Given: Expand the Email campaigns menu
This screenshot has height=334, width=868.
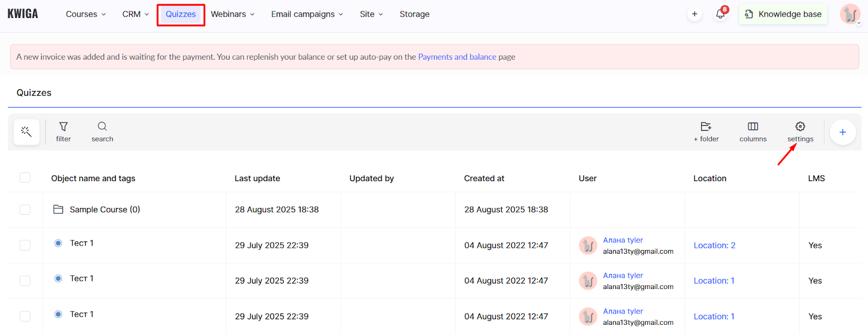Looking at the screenshot, I should point(307,14).
